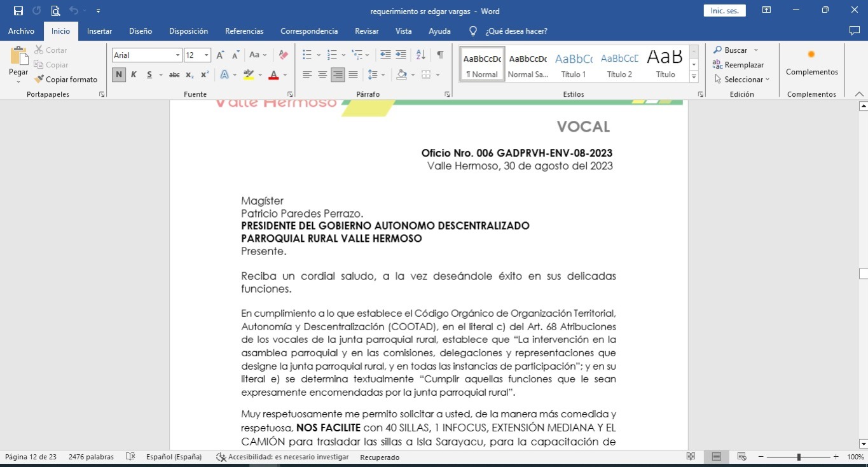Click the Reemplazar button
This screenshot has height=467, width=868.
pos(738,65)
